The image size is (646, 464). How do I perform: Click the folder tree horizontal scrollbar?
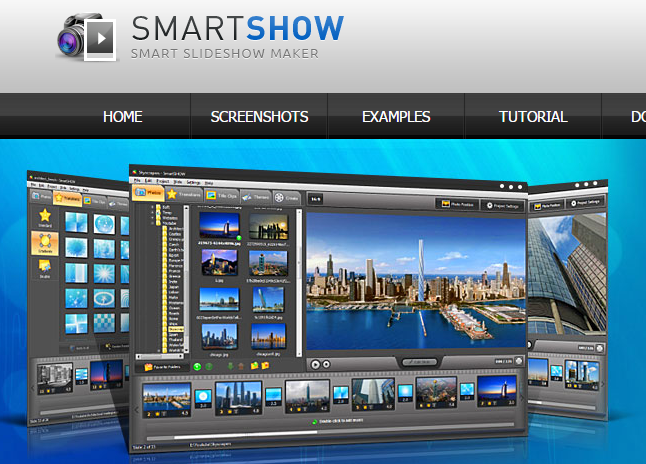pyautogui.click(x=160, y=356)
